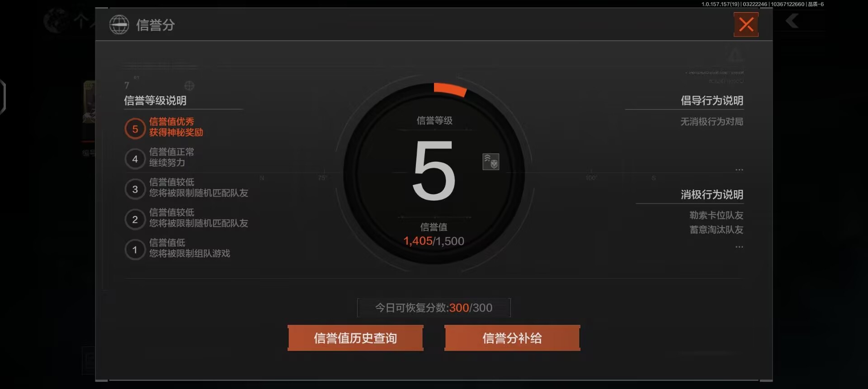Screen dimensions: 868x389
Task: Open 信誉分补给 supply button
Action: 512,338
